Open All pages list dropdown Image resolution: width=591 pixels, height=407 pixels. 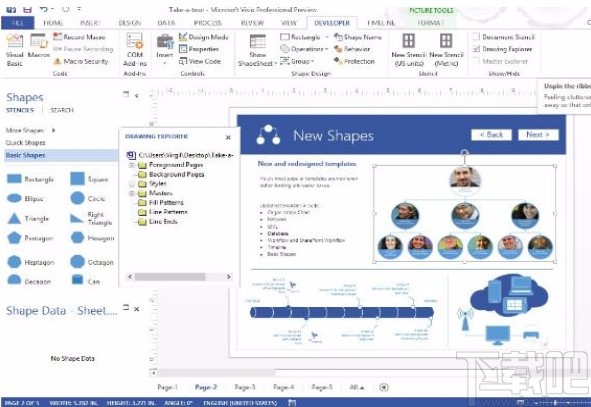[357, 387]
